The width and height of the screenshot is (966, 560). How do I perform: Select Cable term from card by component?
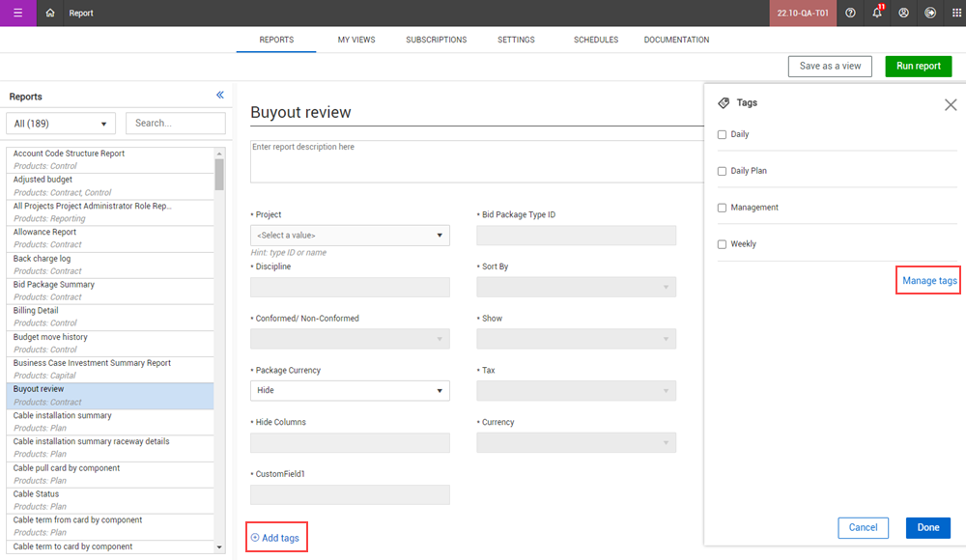(x=110, y=526)
